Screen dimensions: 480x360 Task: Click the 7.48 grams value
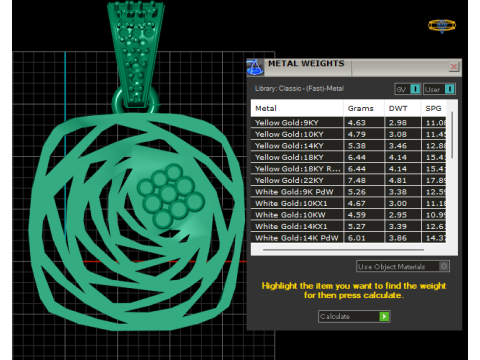[357, 180]
